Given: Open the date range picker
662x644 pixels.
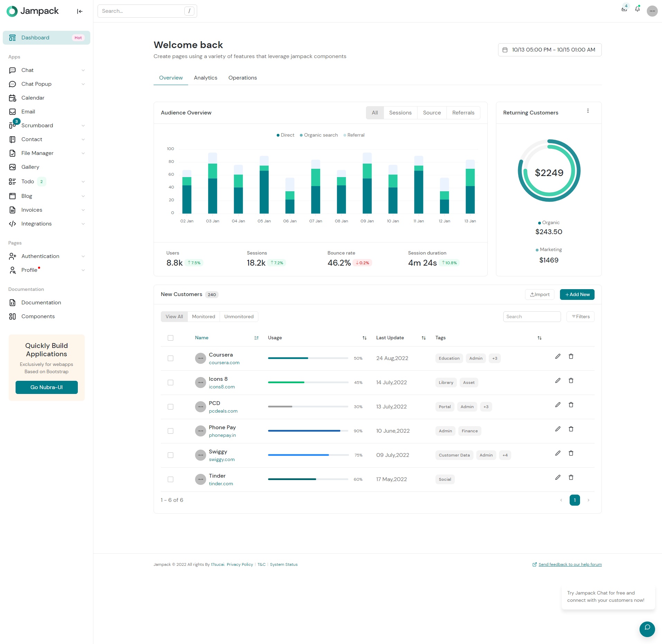Looking at the screenshot, I should [549, 50].
